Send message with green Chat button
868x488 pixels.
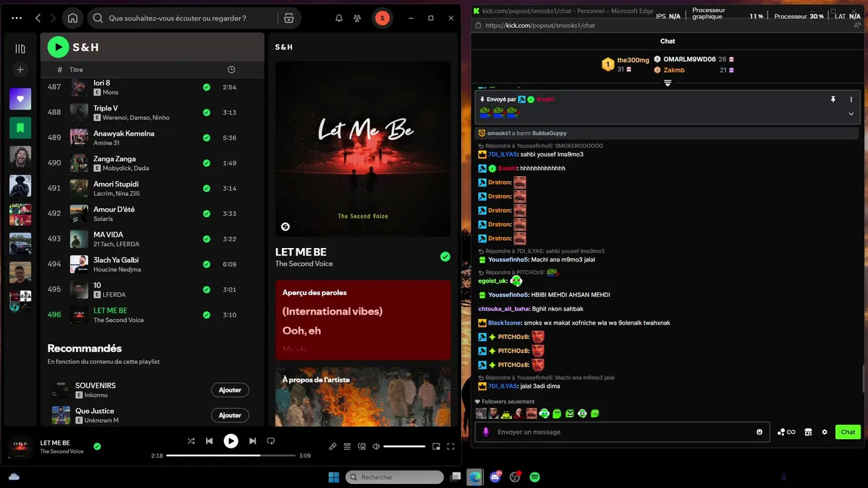[848, 432]
